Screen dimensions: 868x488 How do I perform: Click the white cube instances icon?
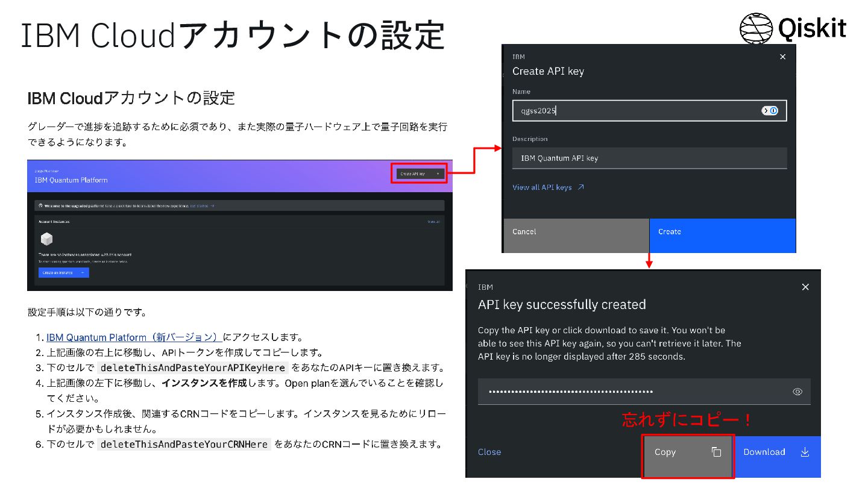pos(46,239)
